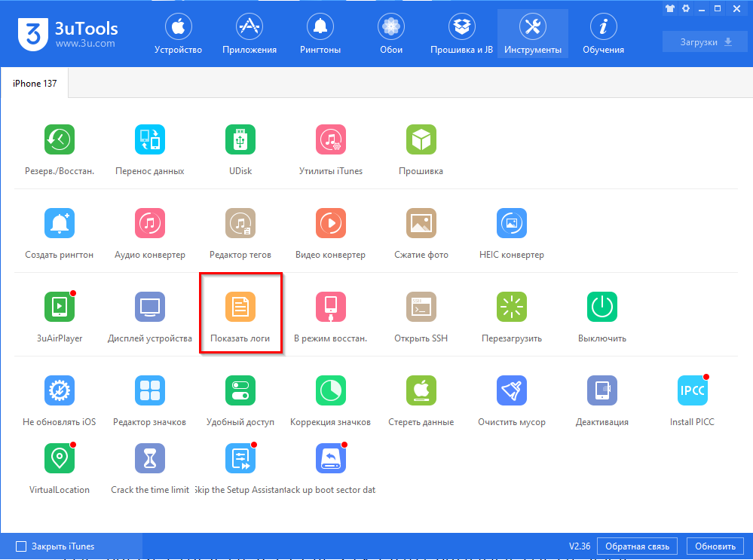
Task: Open settings gear in title bar
Action: [686, 8]
